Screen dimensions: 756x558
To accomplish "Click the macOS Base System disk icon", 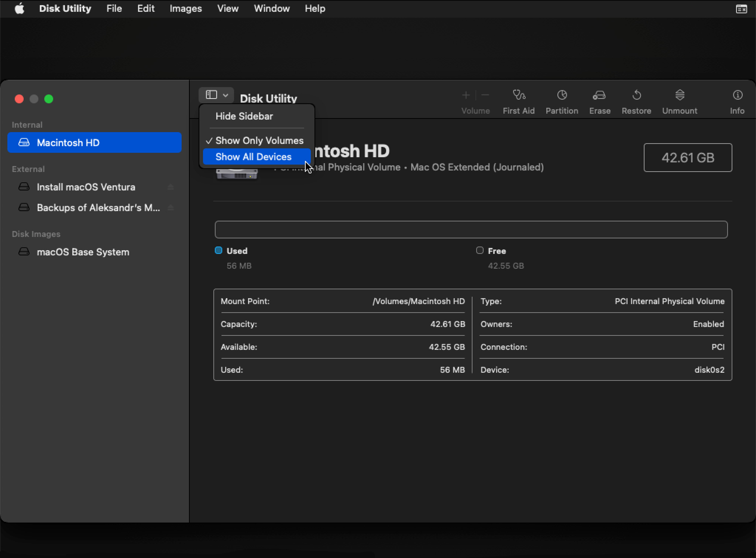I will point(24,252).
